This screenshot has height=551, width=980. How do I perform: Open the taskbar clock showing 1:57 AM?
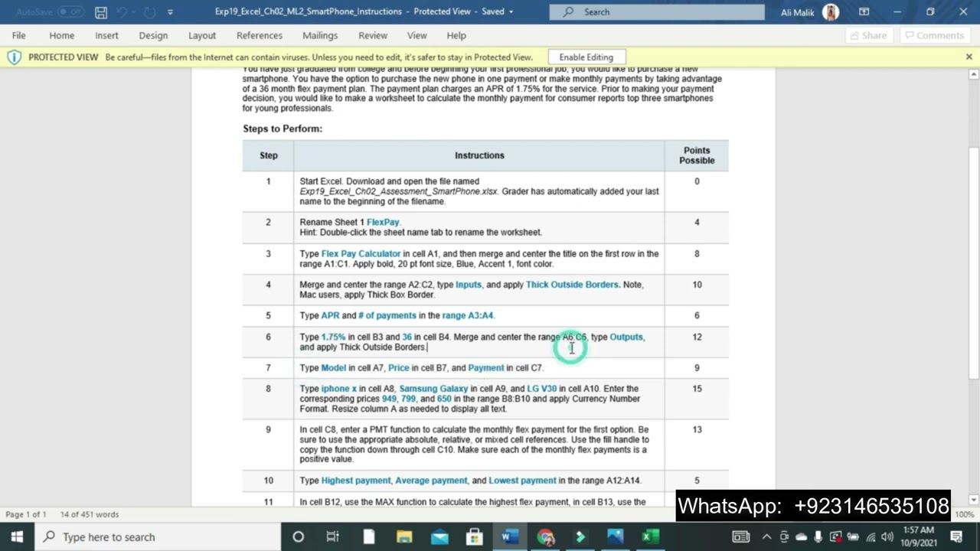919,536
